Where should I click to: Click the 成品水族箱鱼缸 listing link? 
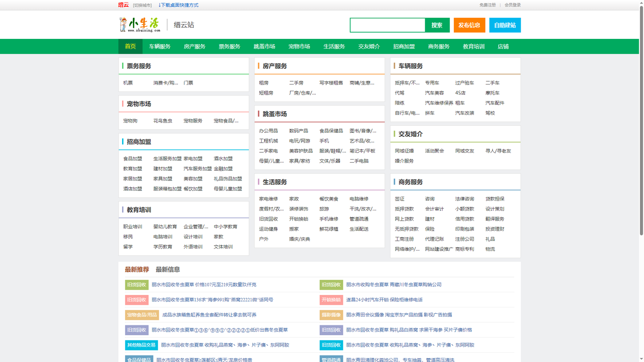point(209,315)
